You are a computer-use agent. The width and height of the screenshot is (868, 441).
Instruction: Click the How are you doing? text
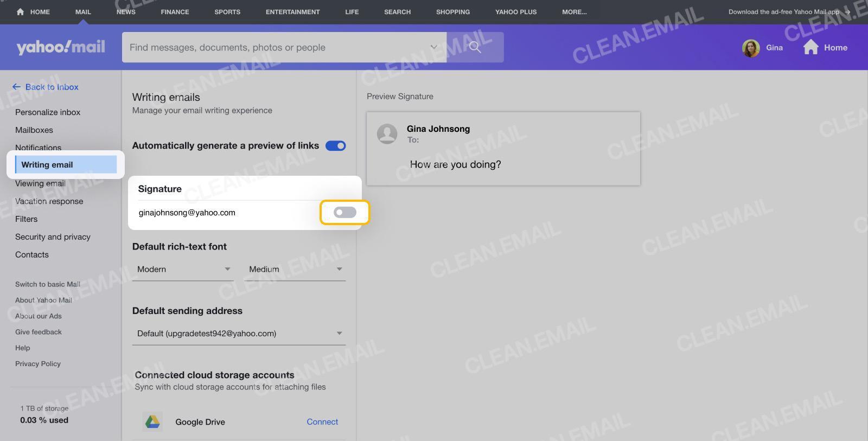[456, 164]
